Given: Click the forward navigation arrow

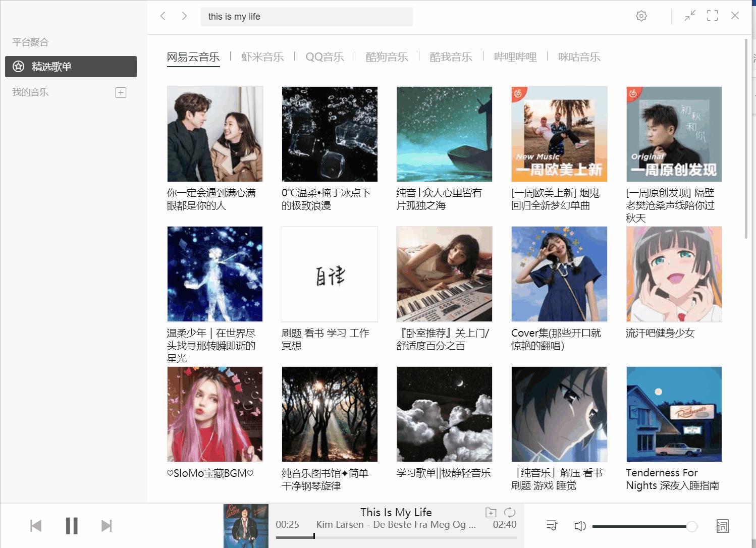Looking at the screenshot, I should pyautogui.click(x=184, y=16).
